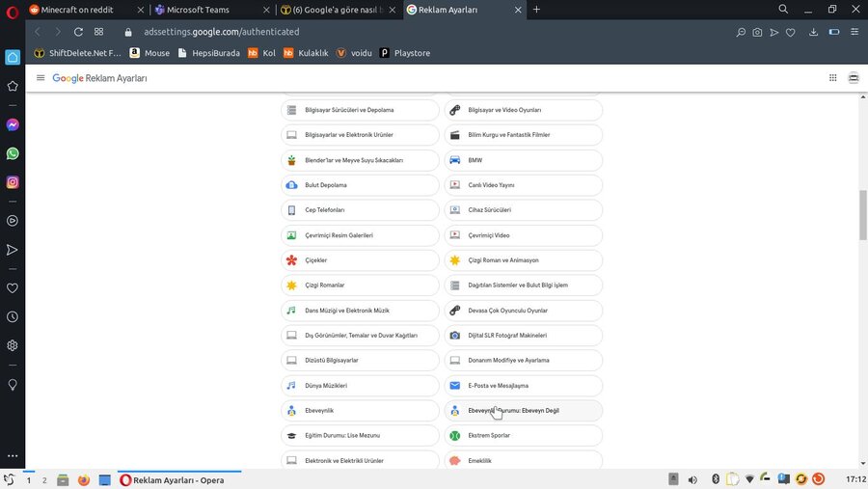This screenshot has width=868, height=489.
Task: Close the Reklam Ayarları tab
Action: (x=518, y=10)
